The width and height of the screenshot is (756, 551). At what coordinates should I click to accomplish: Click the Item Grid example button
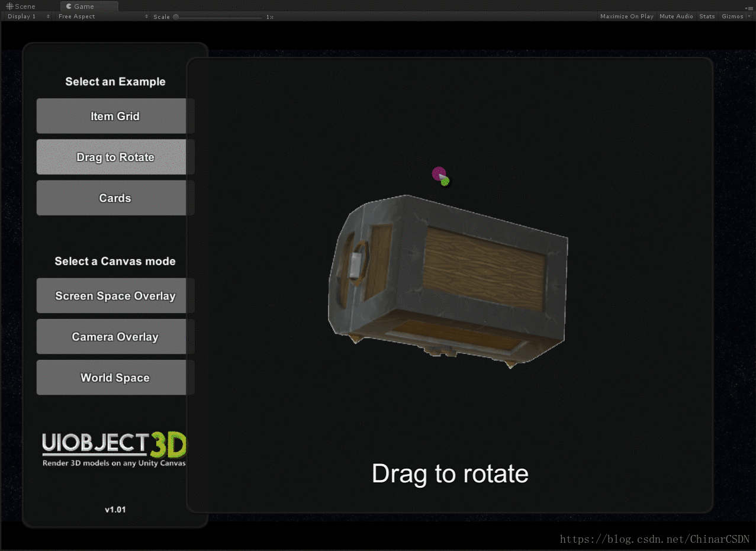pyautogui.click(x=115, y=116)
